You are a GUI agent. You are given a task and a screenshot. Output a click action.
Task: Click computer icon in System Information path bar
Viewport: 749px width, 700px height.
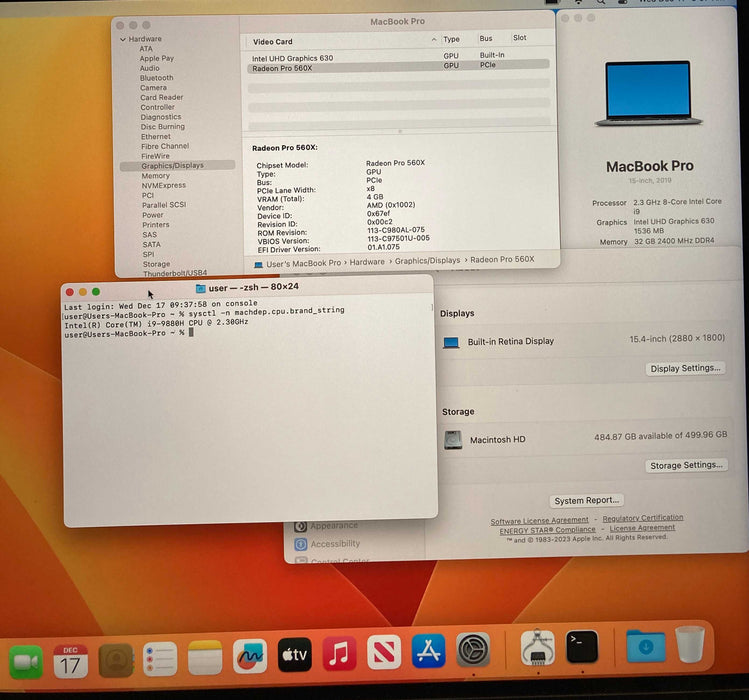coord(258,264)
